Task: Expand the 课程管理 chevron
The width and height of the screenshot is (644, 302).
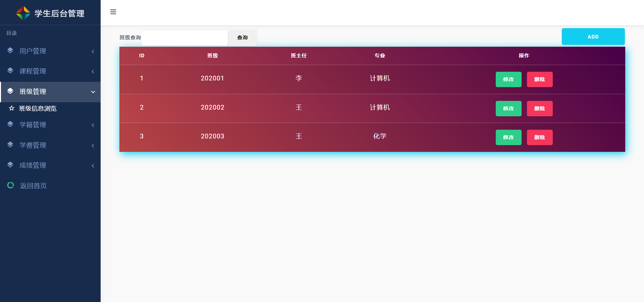Action: pos(93,71)
